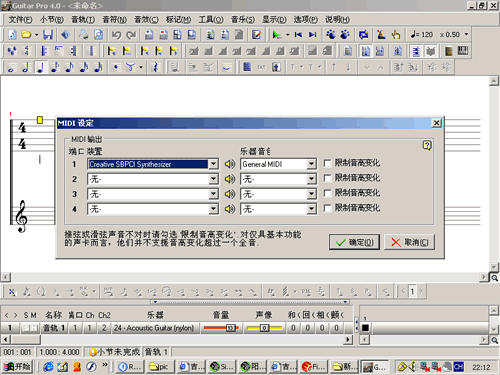Open the 选项(P) menu
This screenshot has height=375, width=500.
(305, 20)
